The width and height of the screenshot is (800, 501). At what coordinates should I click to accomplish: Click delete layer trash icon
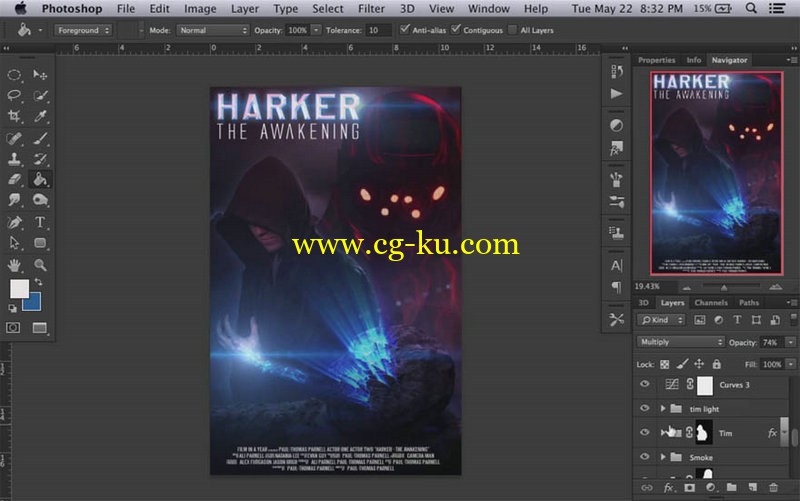(x=773, y=488)
